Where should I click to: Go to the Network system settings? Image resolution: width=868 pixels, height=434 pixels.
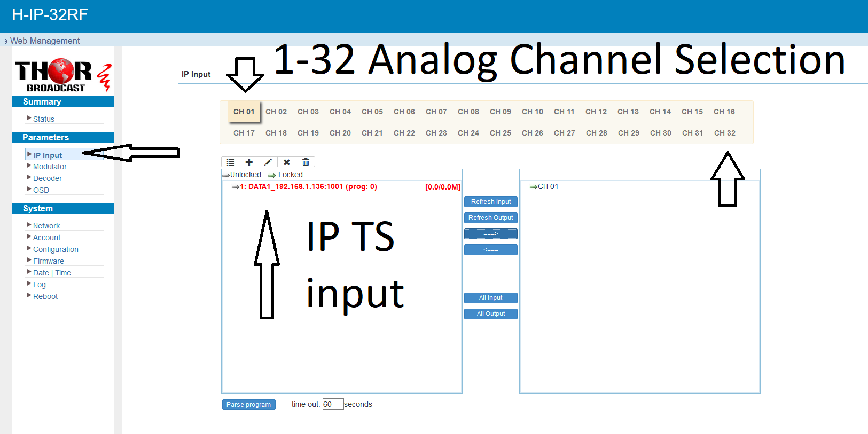tap(46, 226)
